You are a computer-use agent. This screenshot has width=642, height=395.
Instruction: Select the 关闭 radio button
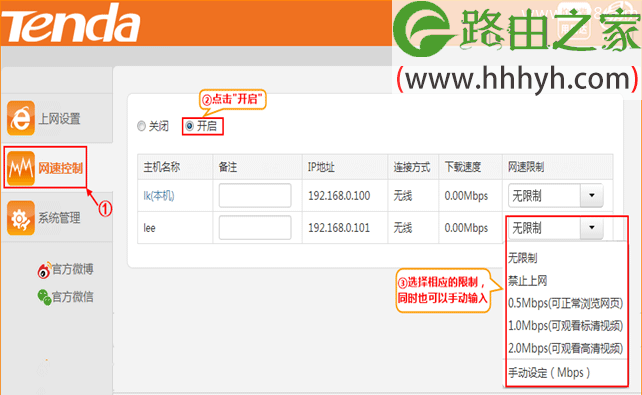[x=141, y=126]
